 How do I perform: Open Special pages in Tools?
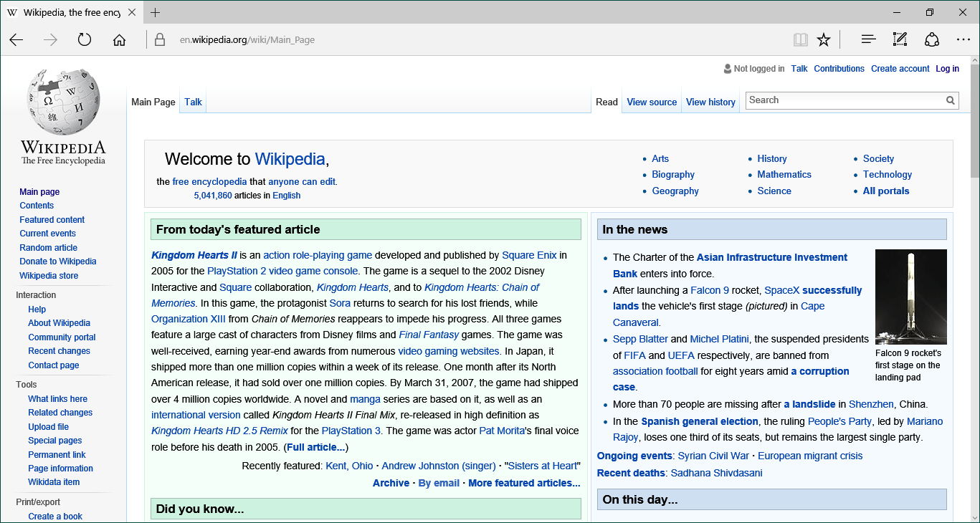click(55, 441)
